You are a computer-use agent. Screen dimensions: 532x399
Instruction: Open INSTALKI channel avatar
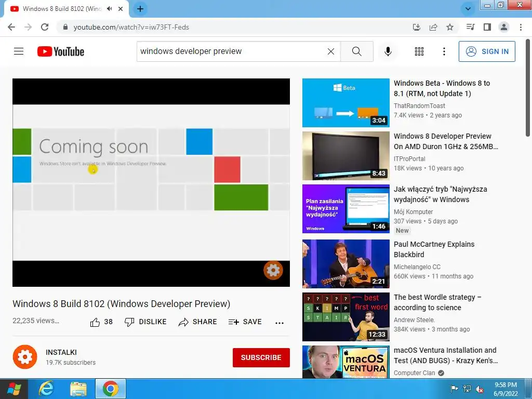pos(25,357)
